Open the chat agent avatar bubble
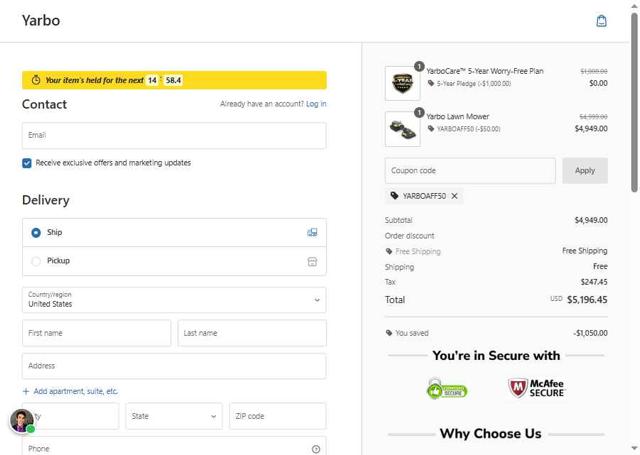640x455 pixels. point(22,421)
